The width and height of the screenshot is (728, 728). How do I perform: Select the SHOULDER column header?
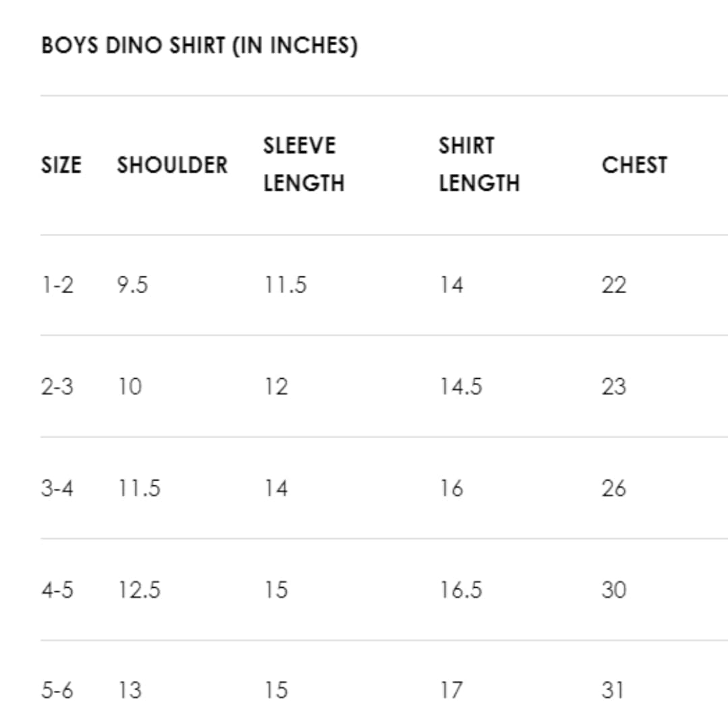[173, 165]
